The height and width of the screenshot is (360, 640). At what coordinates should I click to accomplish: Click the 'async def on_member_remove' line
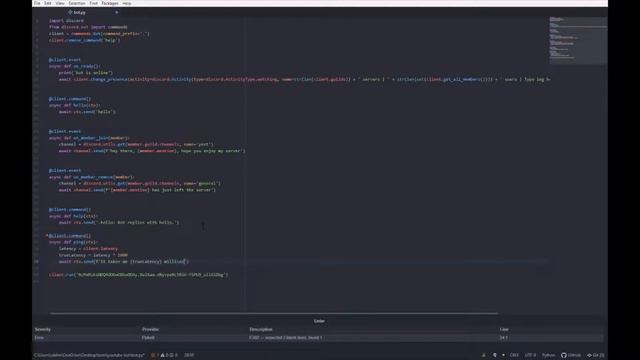(x=92, y=177)
